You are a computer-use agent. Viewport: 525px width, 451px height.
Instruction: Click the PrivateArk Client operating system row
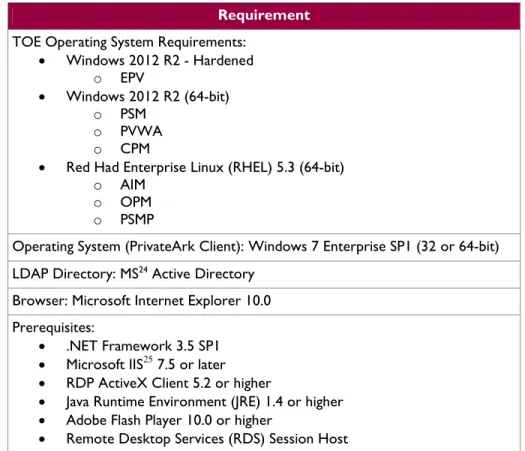[264, 247]
